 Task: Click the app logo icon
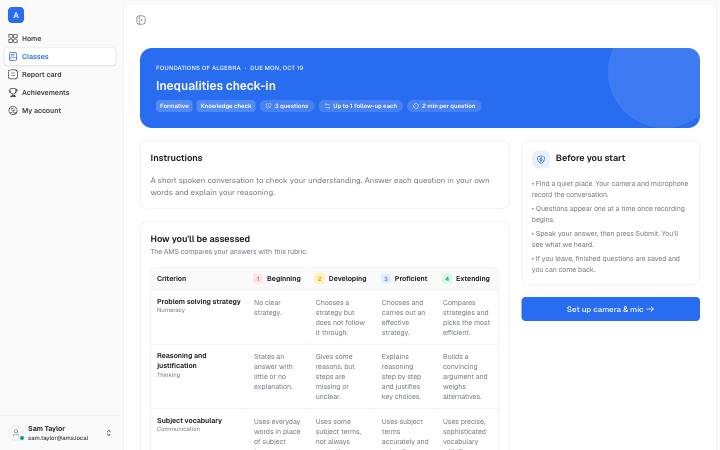coord(16,15)
